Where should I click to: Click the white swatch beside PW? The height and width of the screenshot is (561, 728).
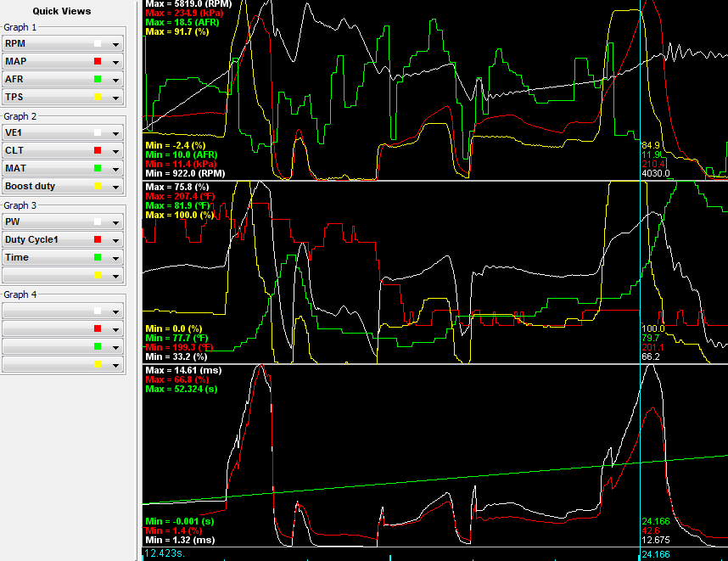(x=98, y=222)
